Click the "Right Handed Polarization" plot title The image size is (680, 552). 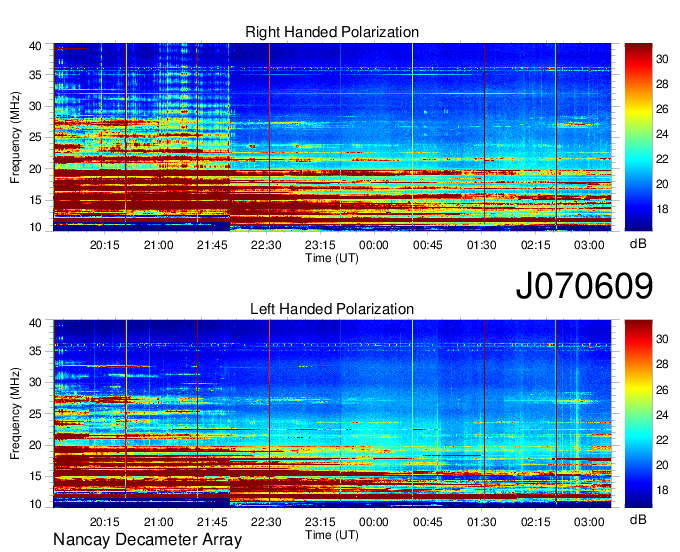pos(332,32)
